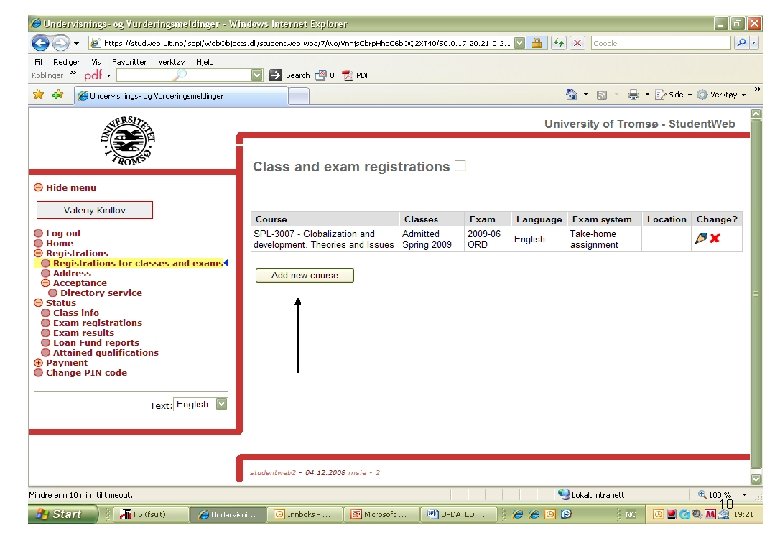Open Exam results page
The image size is (780, 540).
(83, 333)
